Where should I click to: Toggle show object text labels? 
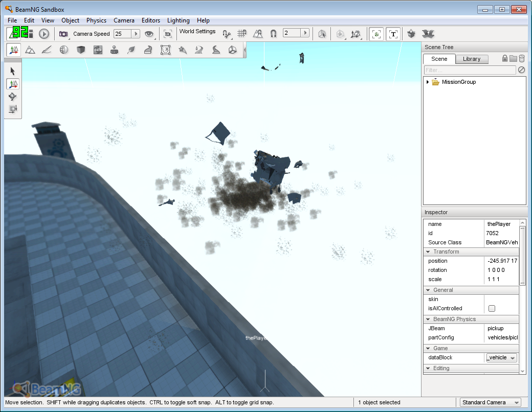pos(393,34)
